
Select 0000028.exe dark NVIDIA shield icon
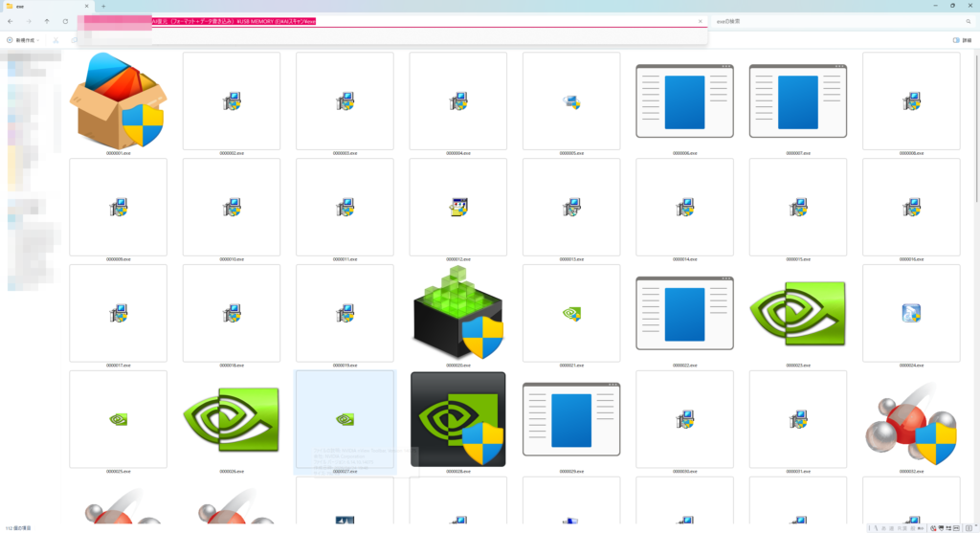458,419
